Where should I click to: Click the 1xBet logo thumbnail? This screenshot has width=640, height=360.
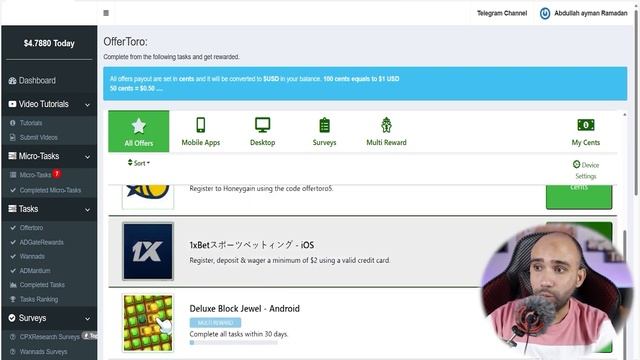(148, 251)
